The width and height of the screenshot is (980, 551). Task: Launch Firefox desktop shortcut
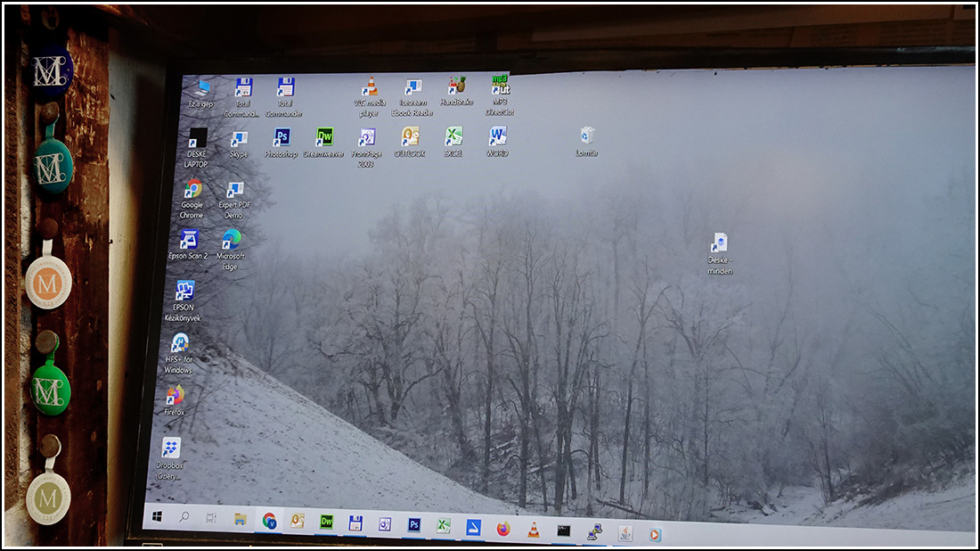coord(175,400)
